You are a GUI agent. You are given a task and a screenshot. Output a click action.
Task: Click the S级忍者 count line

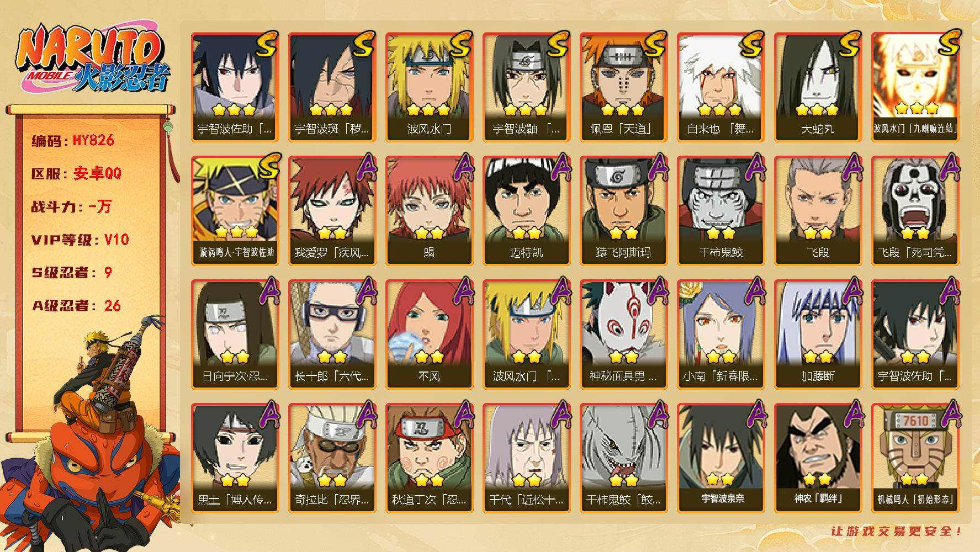coord(72,273)
